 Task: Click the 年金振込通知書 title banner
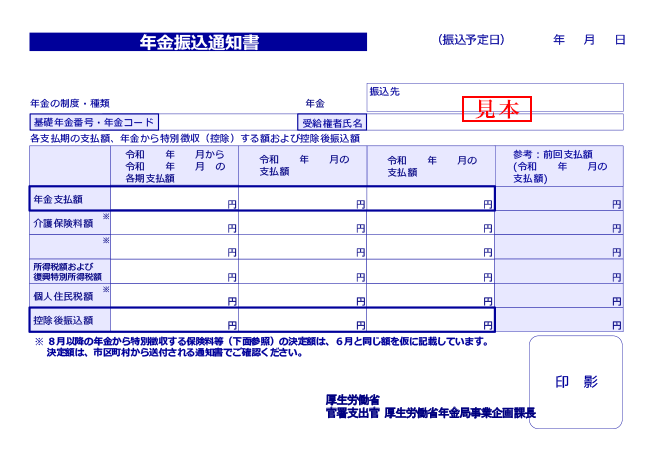(x=198, y=42)
